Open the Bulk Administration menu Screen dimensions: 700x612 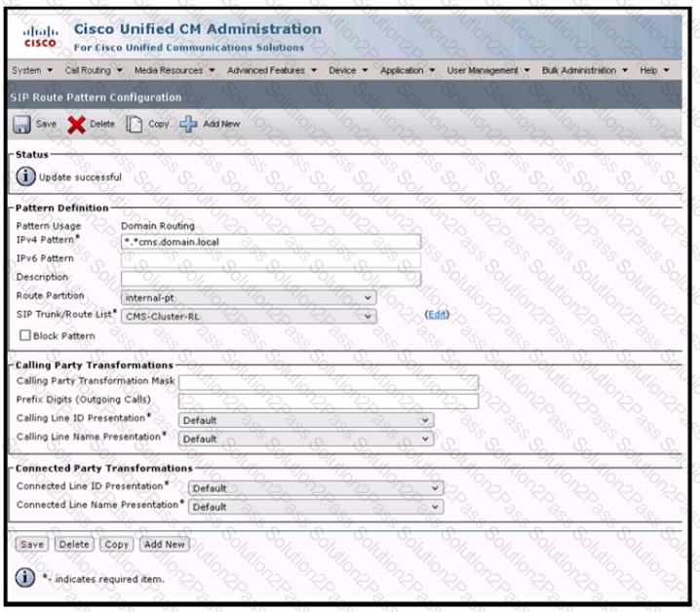click(x=585, y=70)
